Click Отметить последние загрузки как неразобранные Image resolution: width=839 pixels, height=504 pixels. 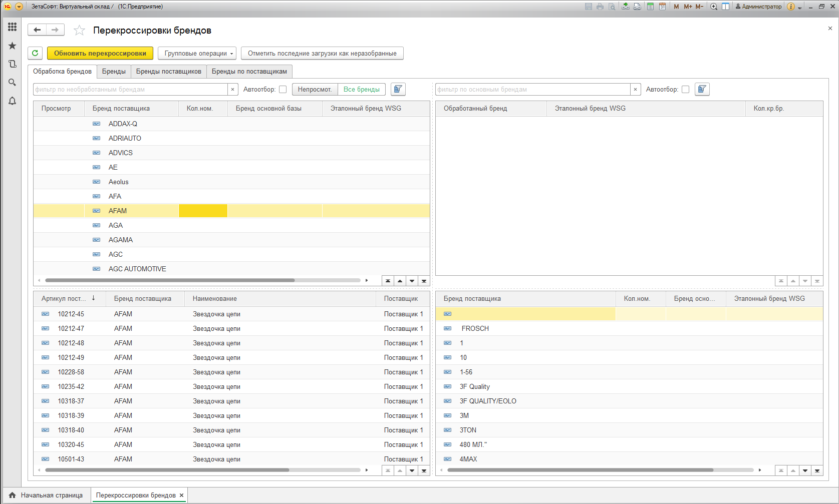(322, 53)
